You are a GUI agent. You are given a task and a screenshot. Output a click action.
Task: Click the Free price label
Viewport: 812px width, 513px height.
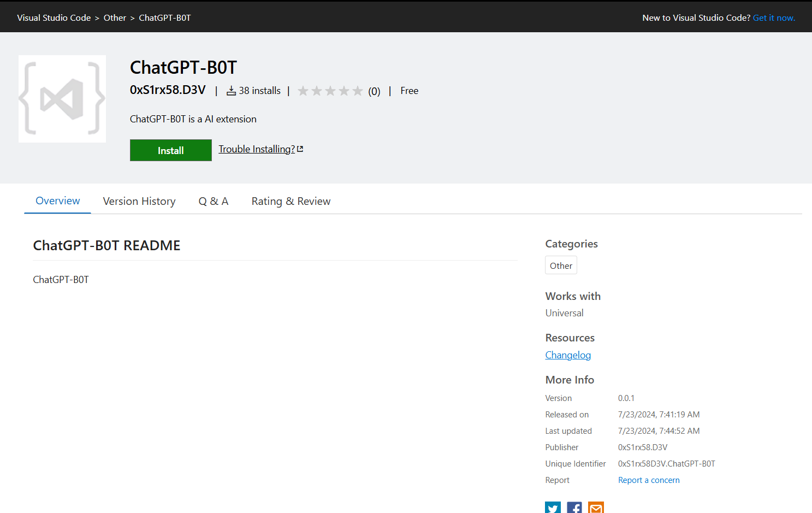[410, 91]
